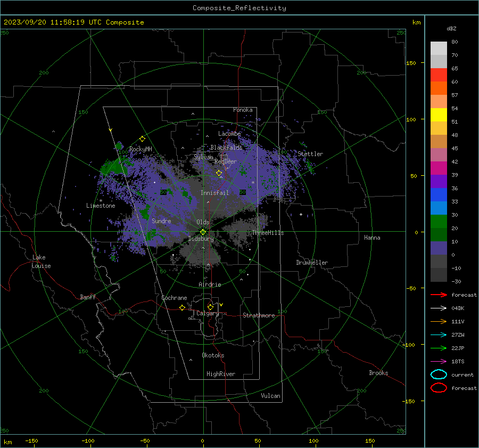The image size is (479, 448).
Task: Select the orange 111V arrow icon
Action: coord(439,321)
